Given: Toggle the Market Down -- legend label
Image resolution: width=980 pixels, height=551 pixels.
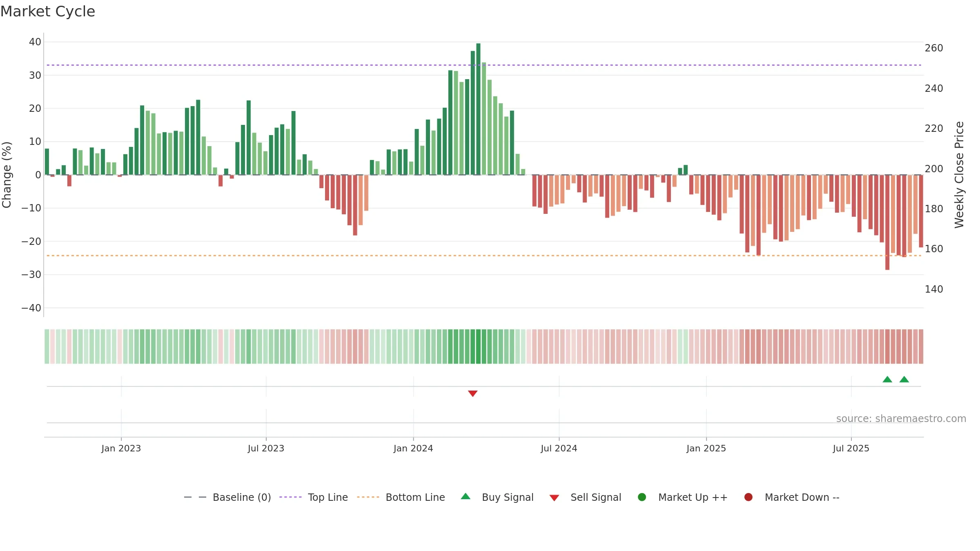Looking at the screenshot, I should pyautogui.click(x=802, y=497).
